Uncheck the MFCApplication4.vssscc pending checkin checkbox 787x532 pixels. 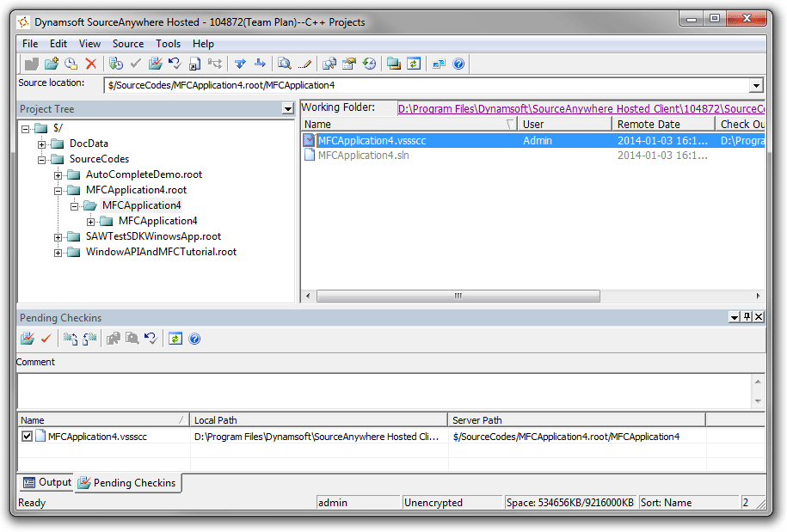coord(27,437)
